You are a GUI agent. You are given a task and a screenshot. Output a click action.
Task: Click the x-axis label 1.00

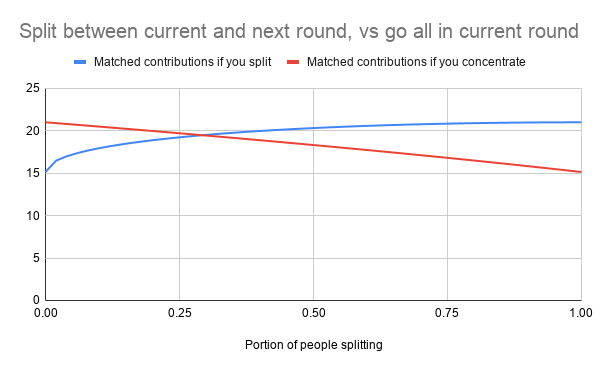(x=580, y=313)
